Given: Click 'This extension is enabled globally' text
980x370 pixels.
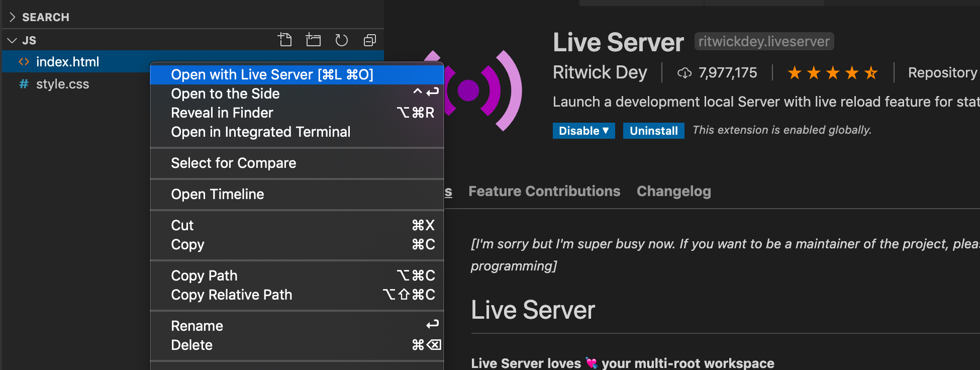Looking at the screenshot, I should (782, 130).
